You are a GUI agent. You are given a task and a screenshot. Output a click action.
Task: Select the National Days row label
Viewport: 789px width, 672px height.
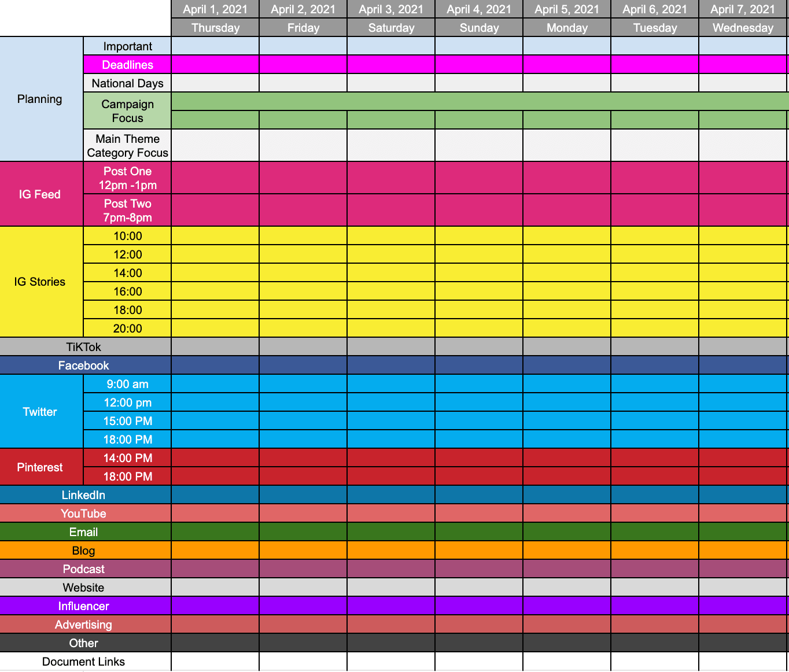[x=127, y=83]
